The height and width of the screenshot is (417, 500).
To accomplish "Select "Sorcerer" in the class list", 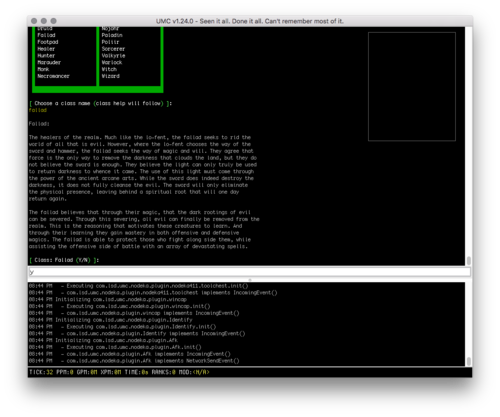I will coord(113,49).
